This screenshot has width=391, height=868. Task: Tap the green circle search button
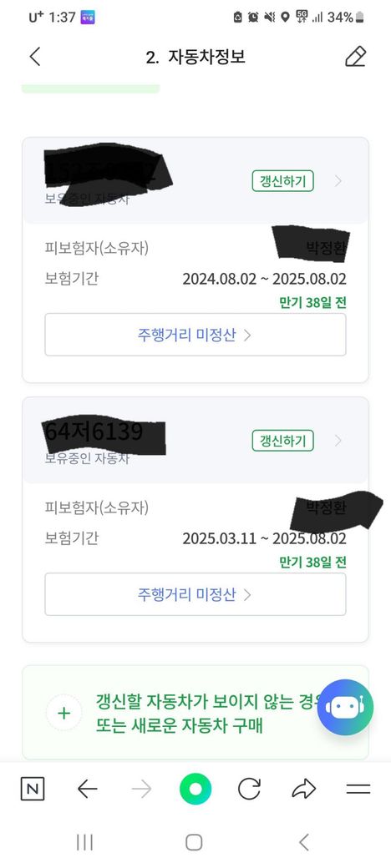tap(195, 789)
